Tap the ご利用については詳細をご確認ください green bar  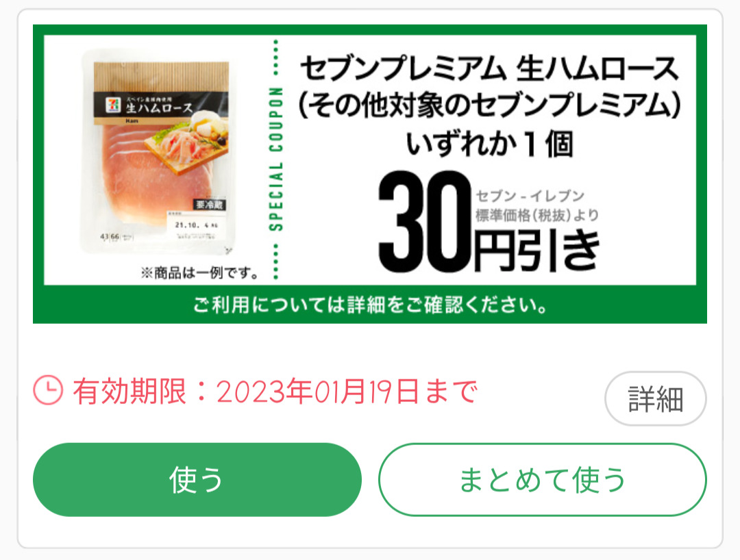coord(370,305)
